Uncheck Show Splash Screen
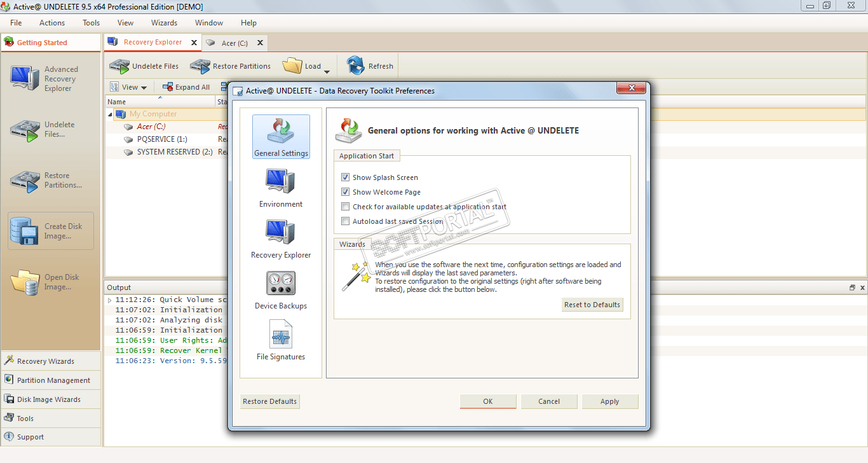Image resolution: width=868 pixels, height=463 pixels. [x=346, y=177]
